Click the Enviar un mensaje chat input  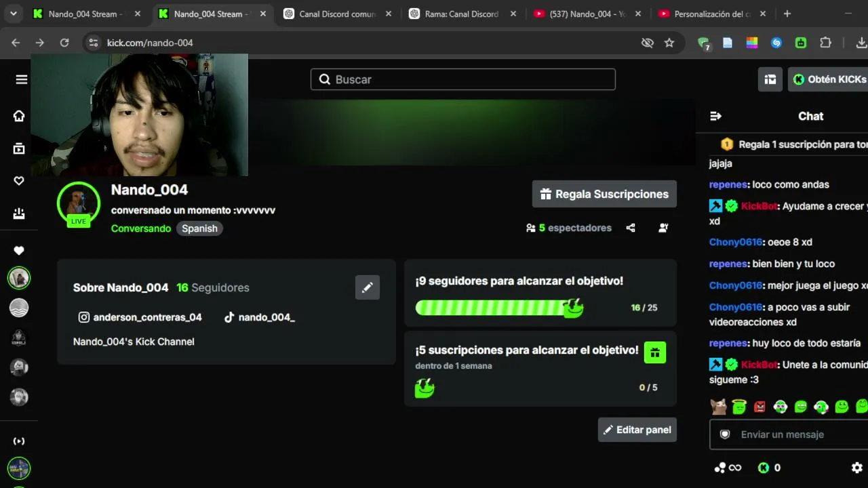coord(789,434)
